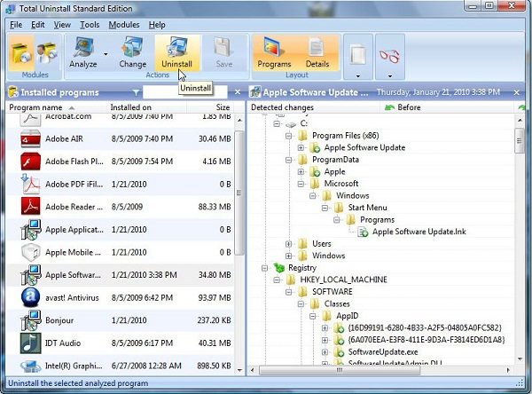The height and width of the screenshot is (394, 532).
Task: Select the IDT Audio icon
Action: click(x=30, y=343)
